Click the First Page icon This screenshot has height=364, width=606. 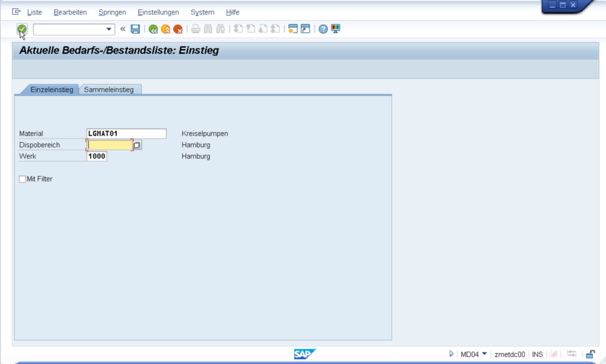pyautogui.click(x=238, y=29)
